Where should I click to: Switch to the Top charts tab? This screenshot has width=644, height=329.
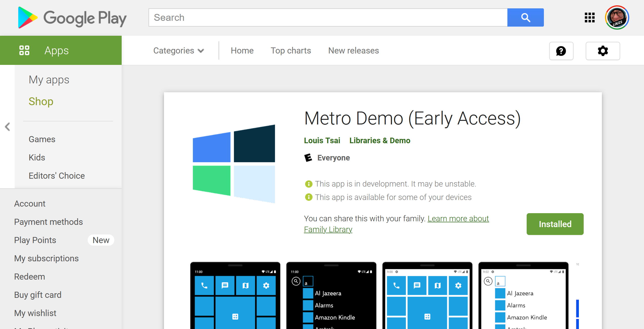point(291,51)
